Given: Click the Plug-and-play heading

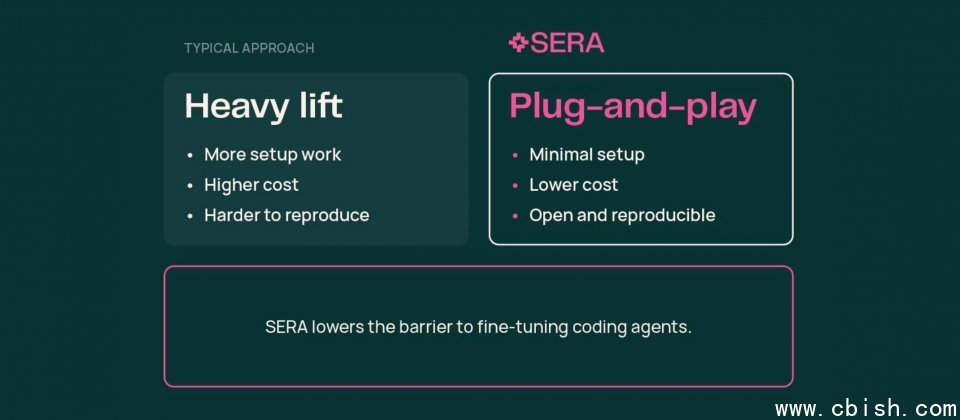Looking at the screenshot, I should click(632, 106).
